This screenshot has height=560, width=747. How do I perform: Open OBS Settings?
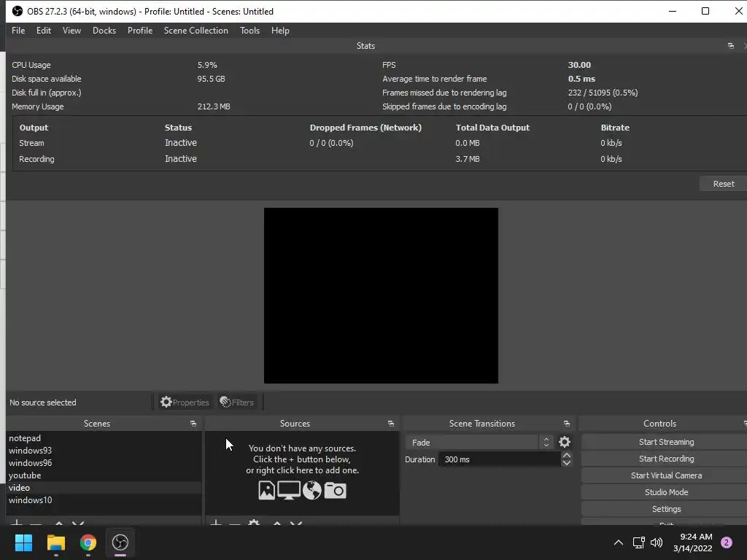[665, 509]
